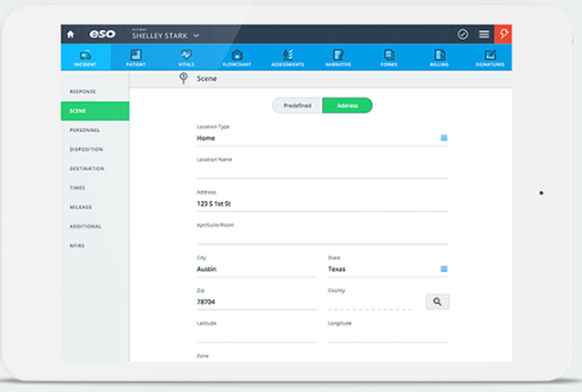Go to the Billing tab
This screenshot has width=582, height=392.
click(x=439, y=58)
